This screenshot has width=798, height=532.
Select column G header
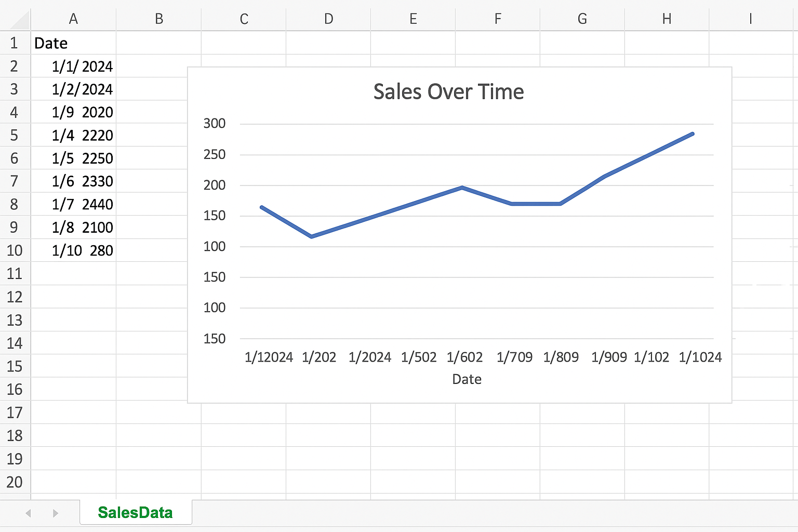pyautogui.click(x=582, y=19)
